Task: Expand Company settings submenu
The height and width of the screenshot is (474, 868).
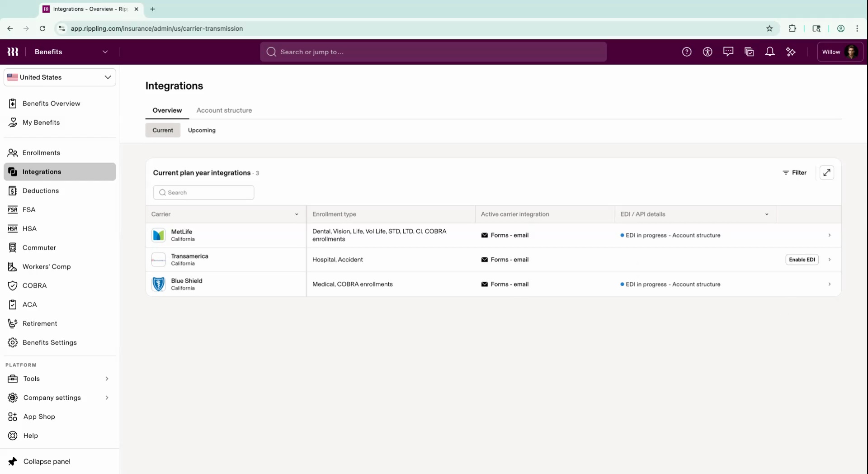Action: (x=107, y=398)
